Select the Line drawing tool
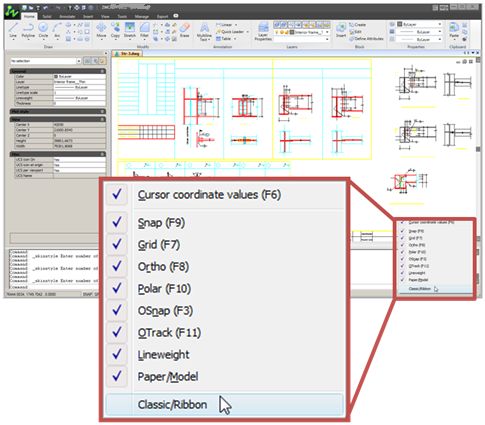 point(13,30)
